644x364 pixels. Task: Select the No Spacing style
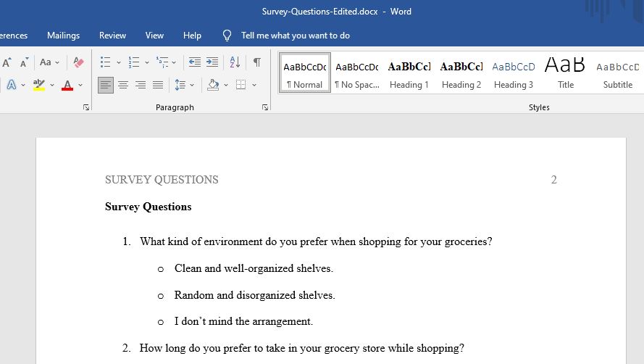point(357,73)
